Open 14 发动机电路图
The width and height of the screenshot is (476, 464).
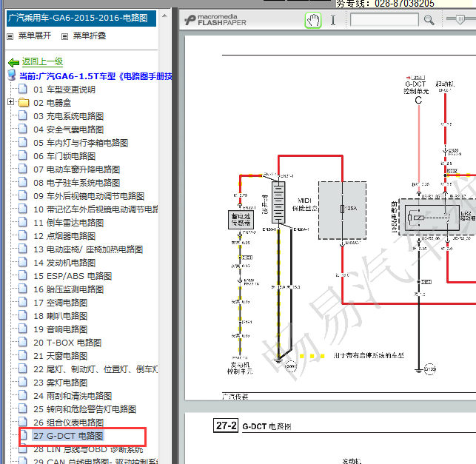pyautogui.click(x=64, y=263)
